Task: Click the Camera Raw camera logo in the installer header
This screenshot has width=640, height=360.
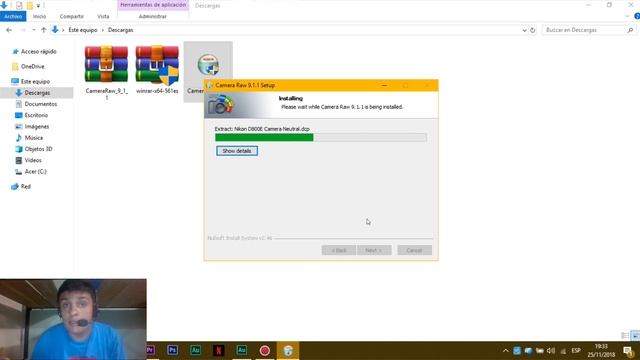Action: [220, 104]
